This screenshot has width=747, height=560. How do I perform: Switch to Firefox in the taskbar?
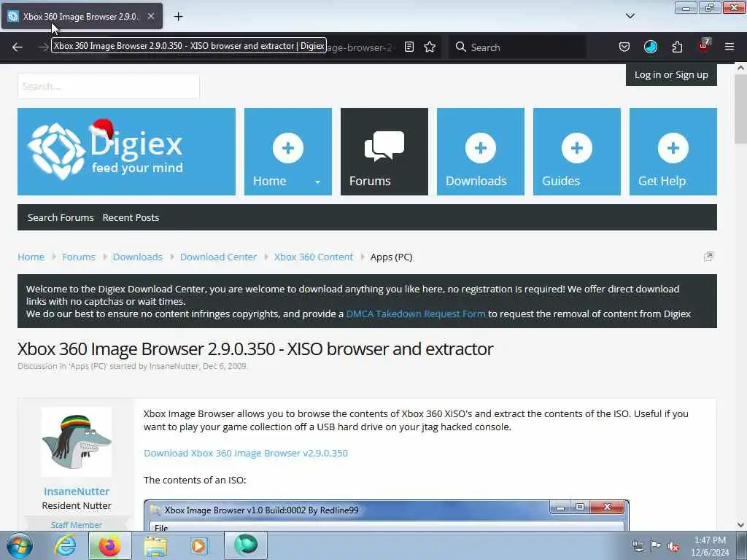tap(109, 545)
